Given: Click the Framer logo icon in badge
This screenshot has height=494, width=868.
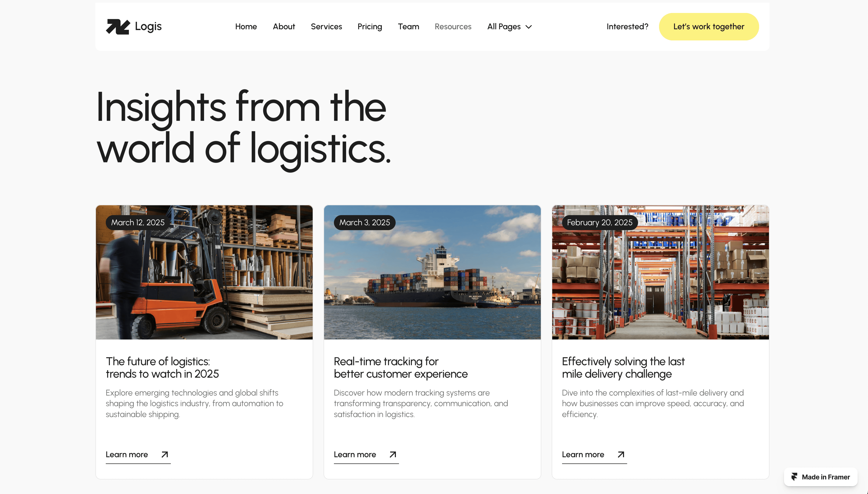Looking at the screenshot, I should (794, 477).
